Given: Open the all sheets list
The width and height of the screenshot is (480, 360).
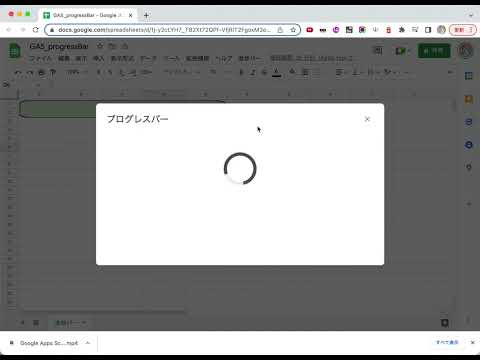Looking at the screenshot, I should pos(36,322).
